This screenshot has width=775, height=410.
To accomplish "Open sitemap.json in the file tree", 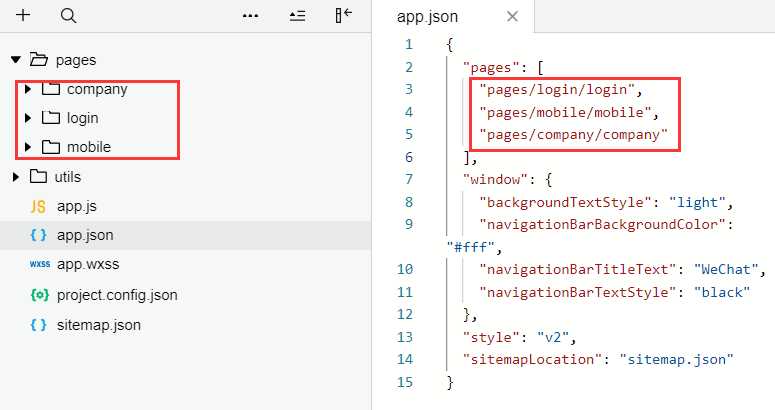I will coord(99,325).
